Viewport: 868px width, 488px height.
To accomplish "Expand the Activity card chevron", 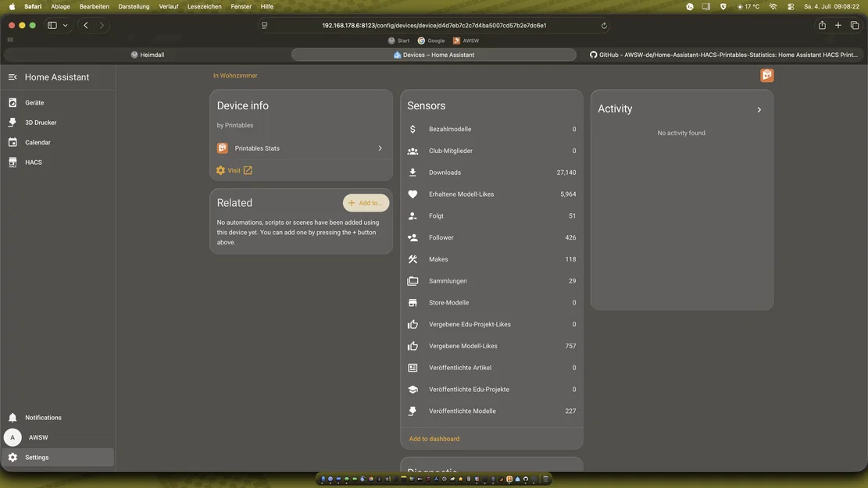I will (759, 109).
